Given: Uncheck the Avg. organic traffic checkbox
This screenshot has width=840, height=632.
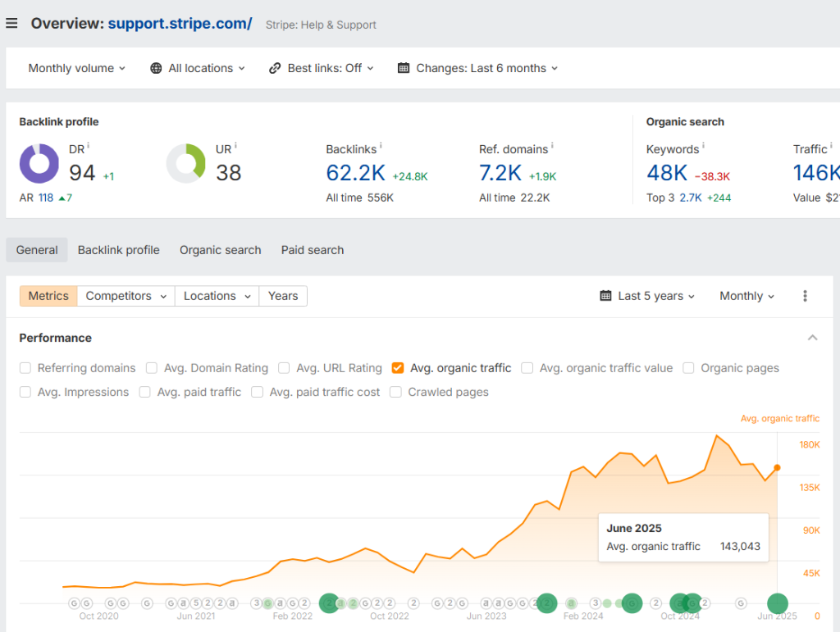Looking at the screenshot, I should pyautogui.click(x=398, y=368).
